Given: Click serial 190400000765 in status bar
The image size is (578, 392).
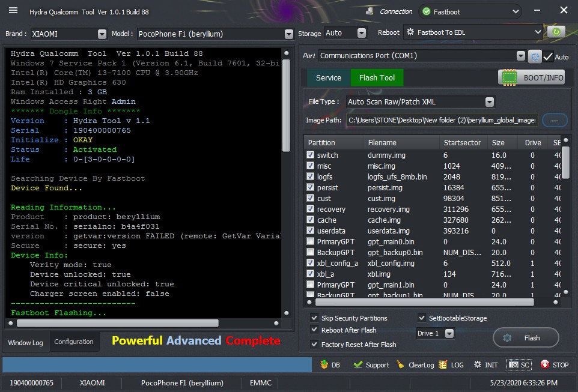Looking at the screenshot, I should [31, 383].
